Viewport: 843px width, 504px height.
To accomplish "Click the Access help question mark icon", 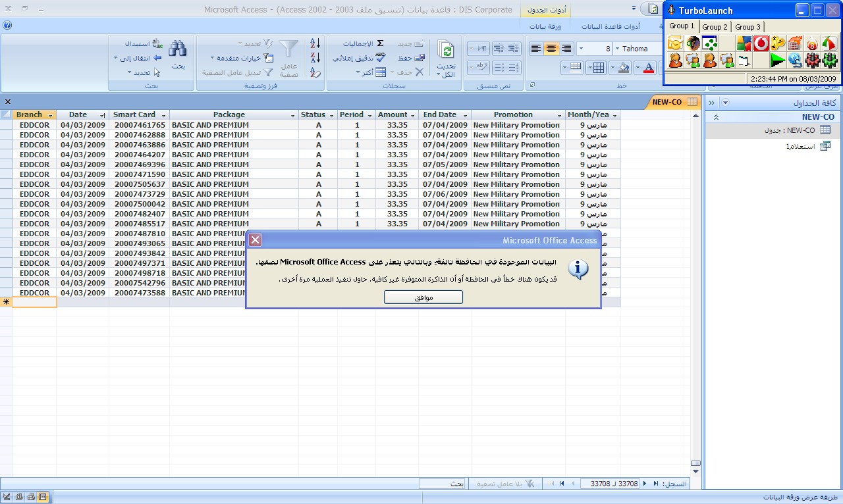I will (x=7, y=25).
